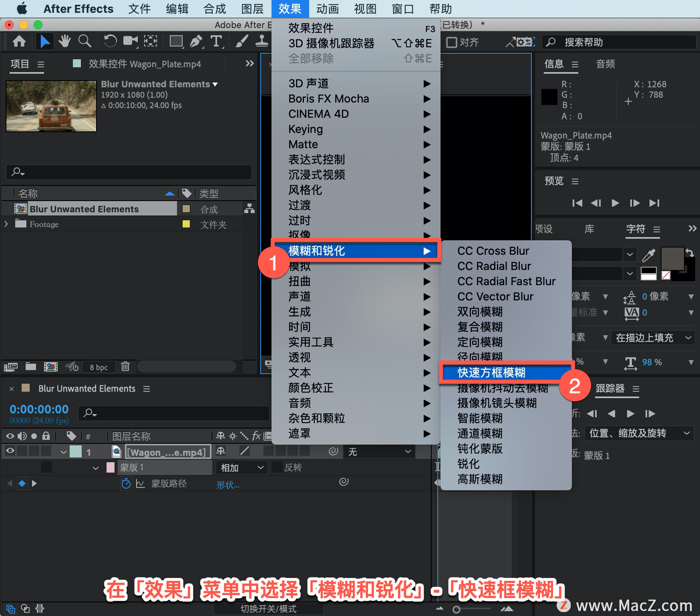This screenshot has width=700, height=616.
Task: Swap fill and stroke colors arrow
Action: coord(690,252)
